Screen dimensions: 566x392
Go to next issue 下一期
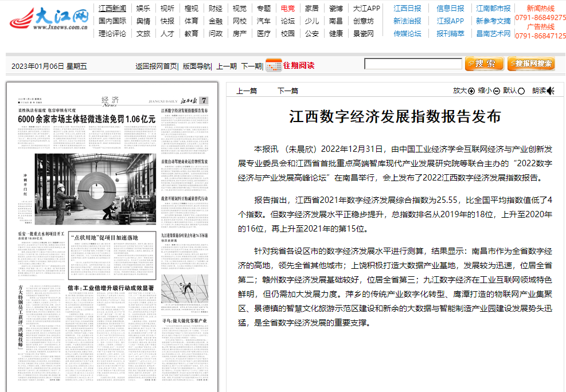(251, 66)
